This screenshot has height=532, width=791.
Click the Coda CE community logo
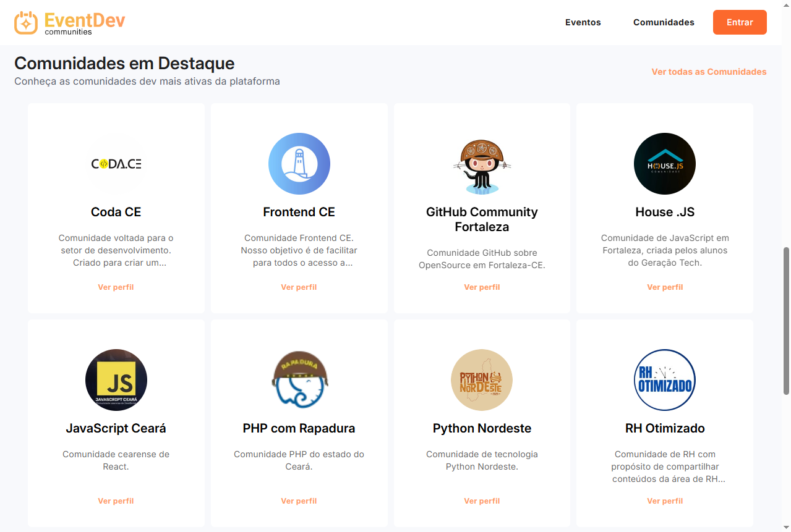(x=116, y=164)
